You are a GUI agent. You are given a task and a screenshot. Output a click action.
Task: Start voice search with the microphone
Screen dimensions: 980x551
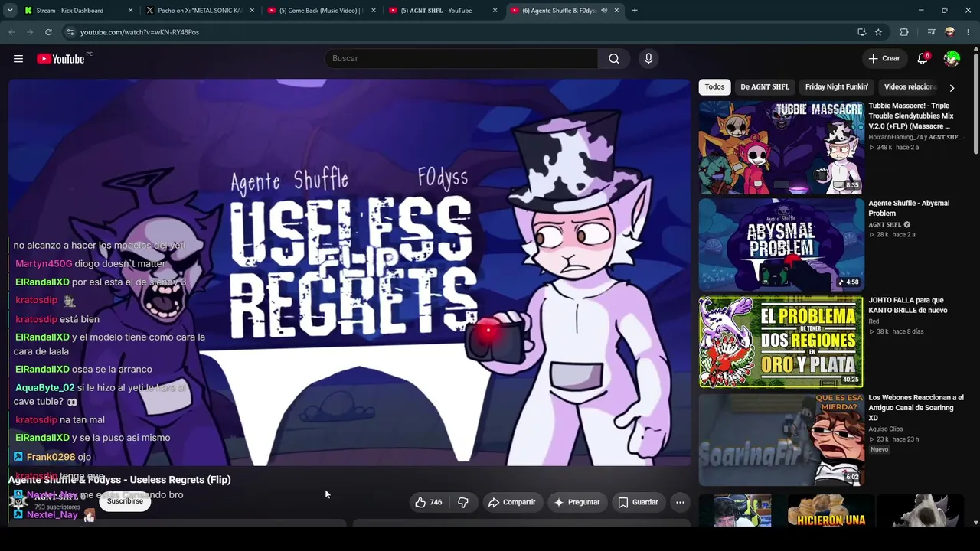click(648, 59)
